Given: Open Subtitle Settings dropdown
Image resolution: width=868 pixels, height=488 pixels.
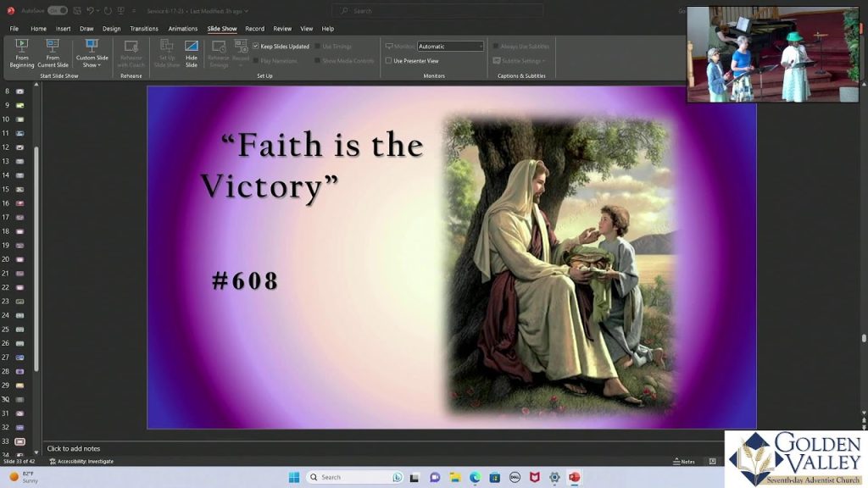Looking at the screenshot, I should 520,61.
